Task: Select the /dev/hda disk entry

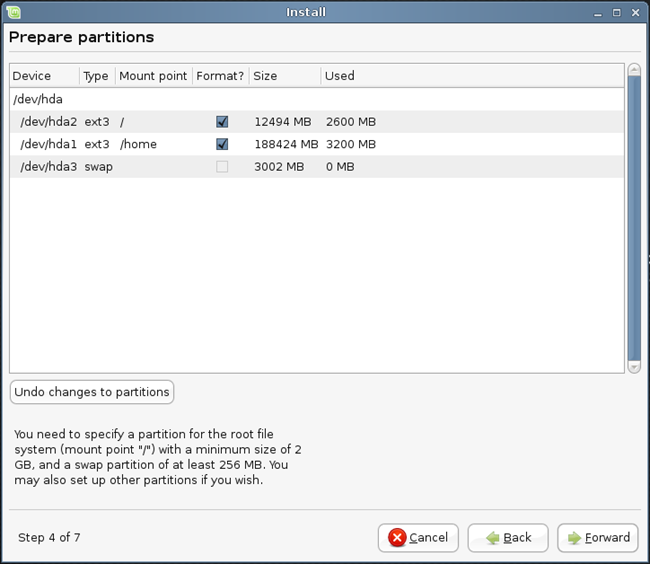Action: pos(38,100)
